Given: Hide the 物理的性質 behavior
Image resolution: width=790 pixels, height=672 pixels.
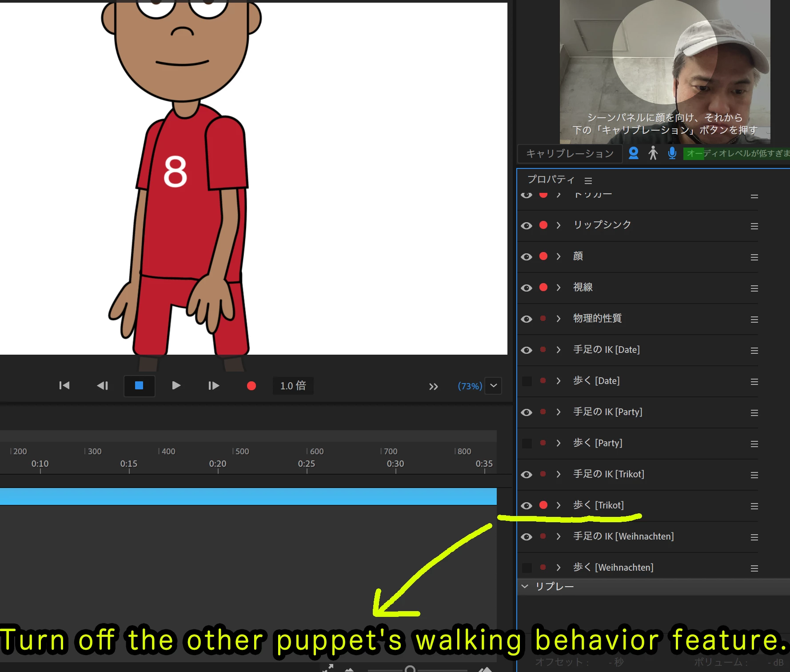Looking at the screenshot, I should 527,319.
